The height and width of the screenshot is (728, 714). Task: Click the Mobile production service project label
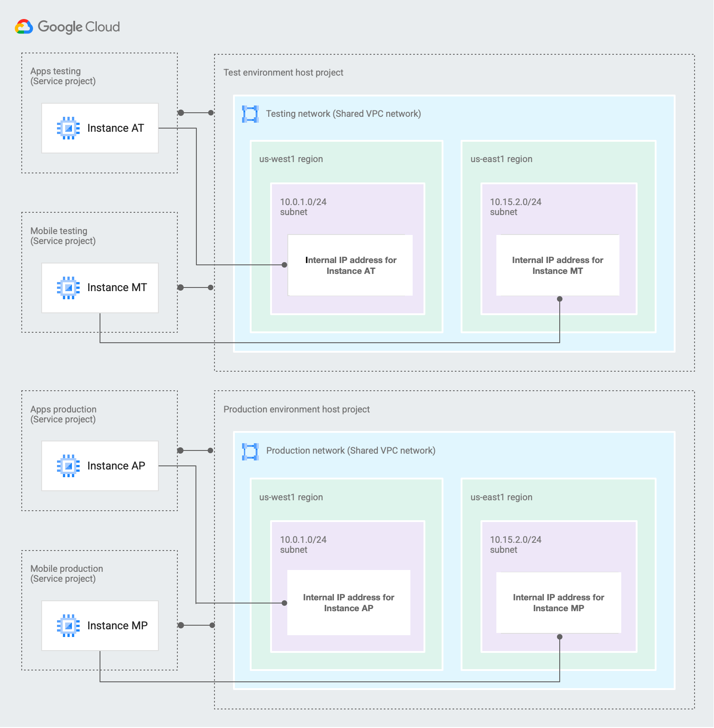[x=67, y=574]
